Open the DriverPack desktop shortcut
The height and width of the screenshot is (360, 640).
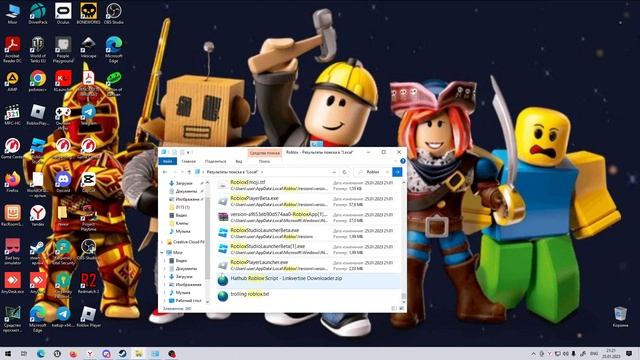(38, 13)
